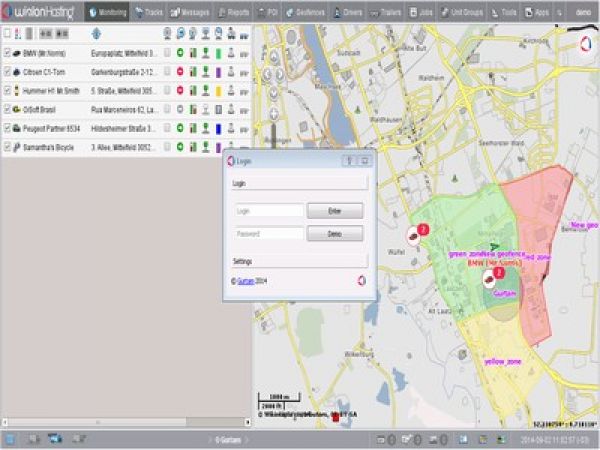Click the purple color swatch in Citroen row

(217, 71)
